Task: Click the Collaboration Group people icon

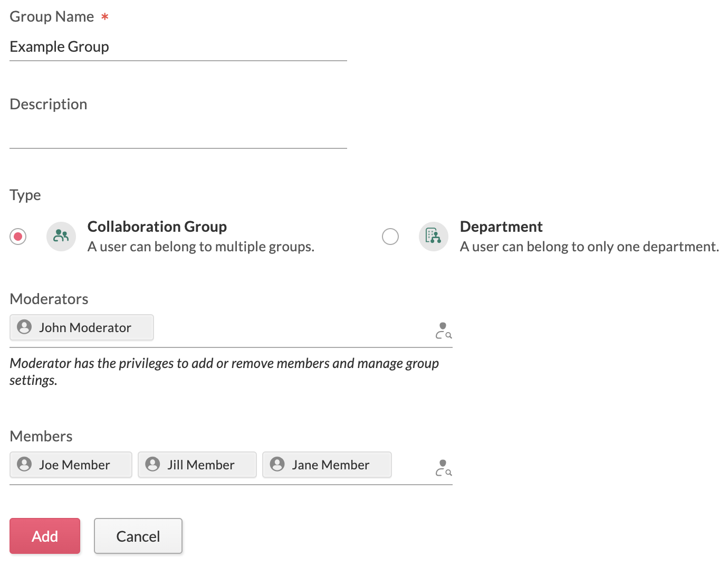Action: 61,237
